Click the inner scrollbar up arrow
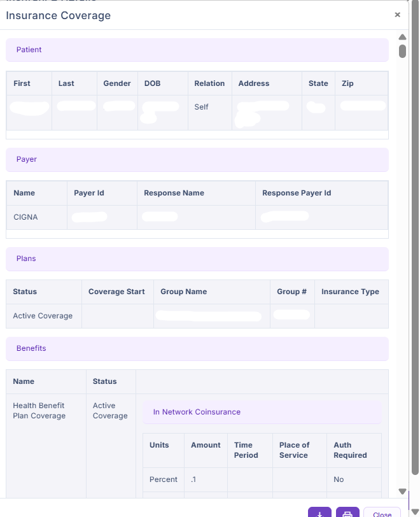This screenshot has height=517, width=420. click(402, 38)
